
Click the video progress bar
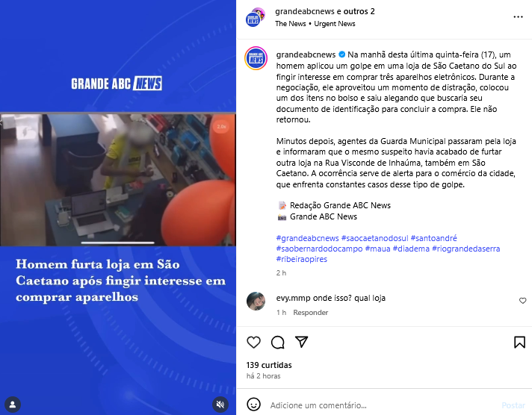pos(118,243)
